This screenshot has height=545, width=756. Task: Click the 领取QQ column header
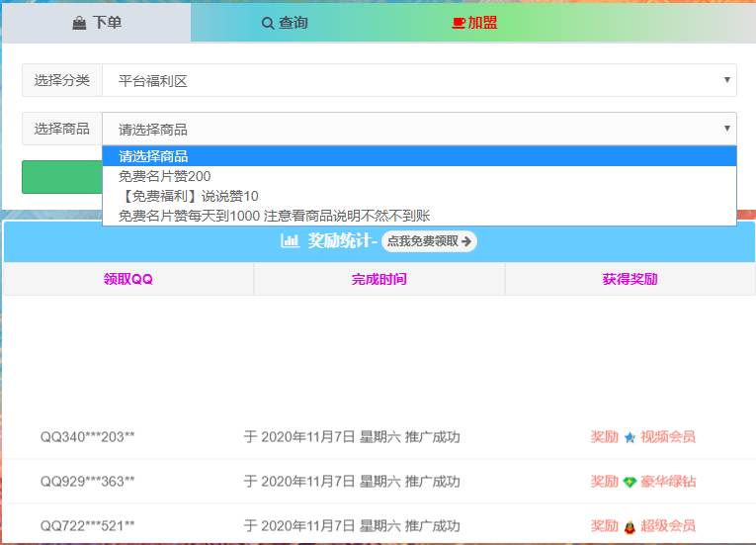coord(128,279)
